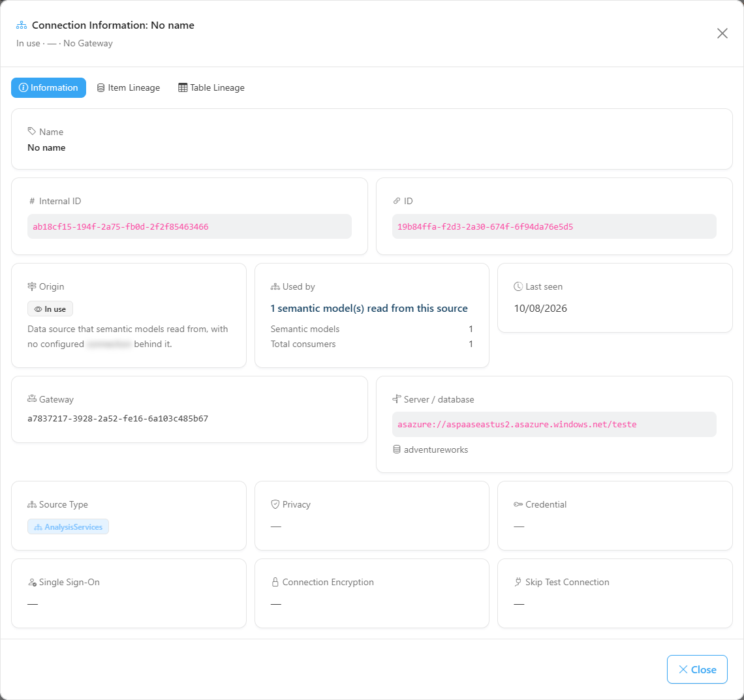This screenshot has height=700, width=744.
Task: Click the Close button at bottom
Action: pos(697,669)
